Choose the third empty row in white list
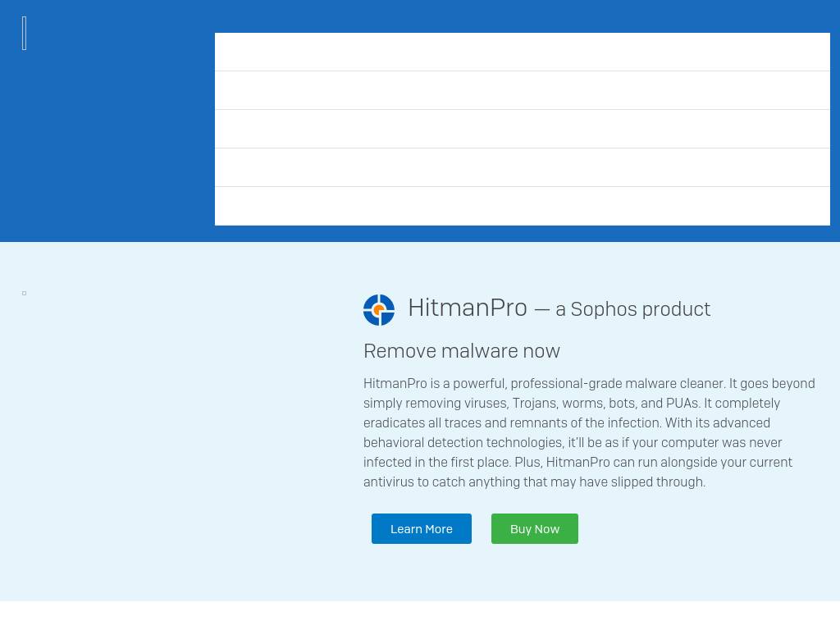This screenshot has width=840, height=630. point(522,129)
